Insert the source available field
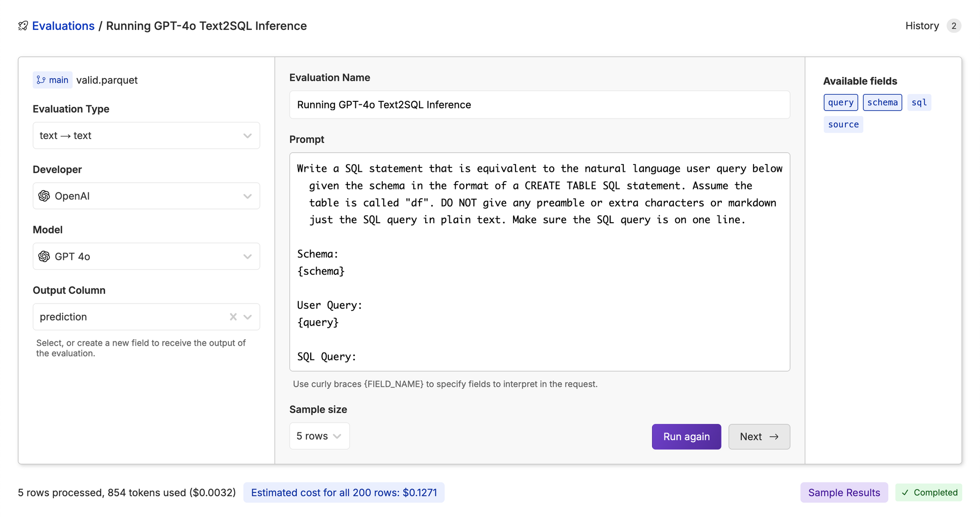The width and height of the screenshot is (980, 517). pyautogui.click(x=843, y=124)
